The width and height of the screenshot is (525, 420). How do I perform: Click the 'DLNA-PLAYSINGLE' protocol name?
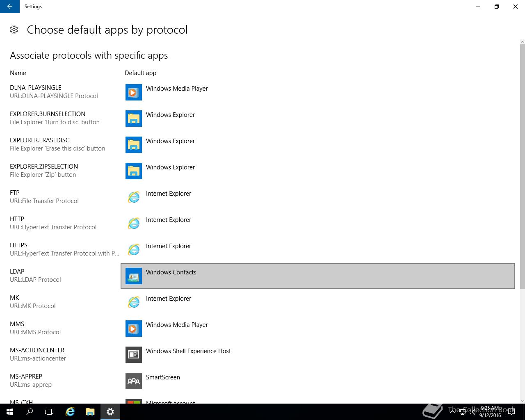36,88
